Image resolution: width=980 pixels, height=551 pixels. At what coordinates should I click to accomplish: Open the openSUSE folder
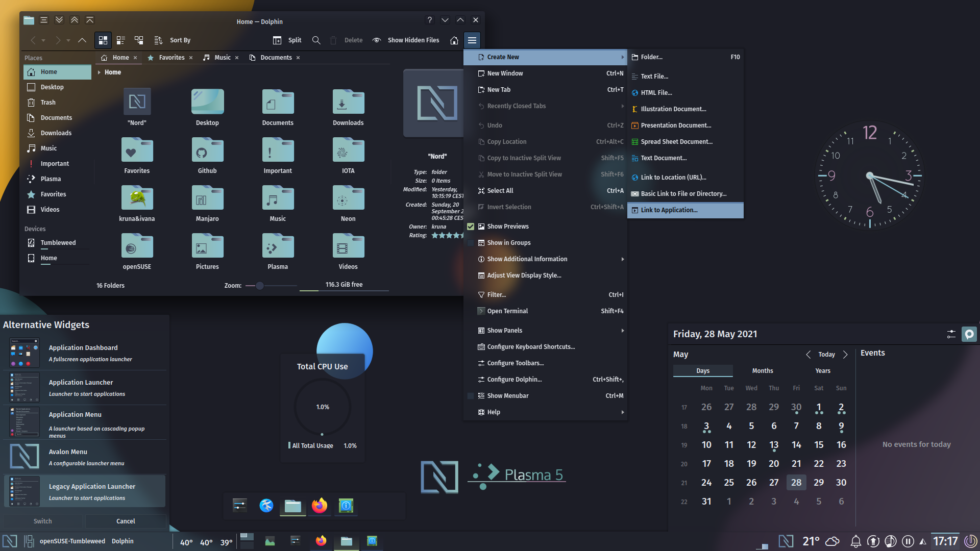(137, 252)
